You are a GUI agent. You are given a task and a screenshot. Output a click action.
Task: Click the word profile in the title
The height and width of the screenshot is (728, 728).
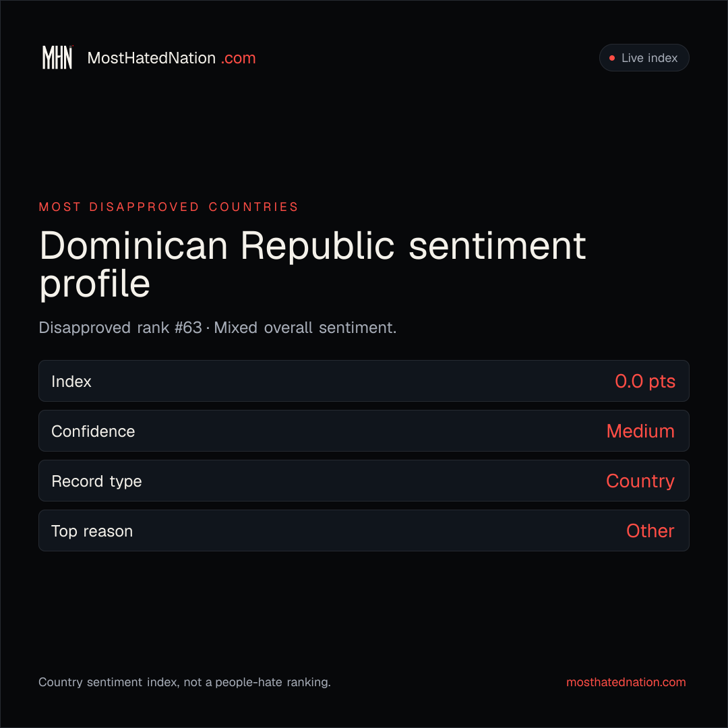(x=95, y=284)
